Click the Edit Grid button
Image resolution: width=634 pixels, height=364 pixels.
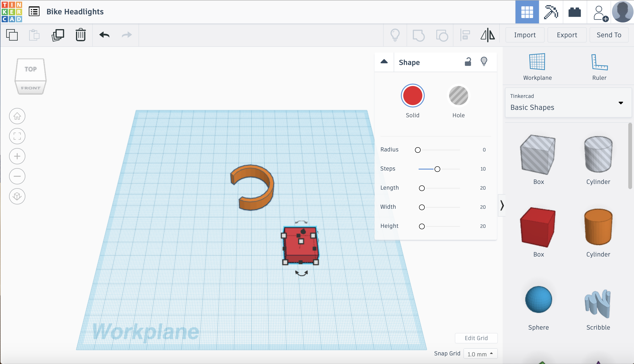[476, 338]
